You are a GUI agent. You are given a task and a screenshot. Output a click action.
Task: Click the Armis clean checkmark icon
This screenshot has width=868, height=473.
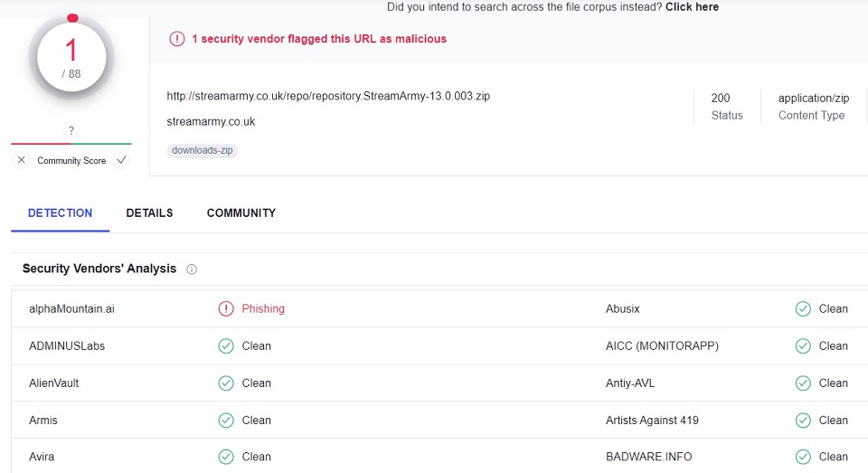pyautogui.click(x=226, y=421)
